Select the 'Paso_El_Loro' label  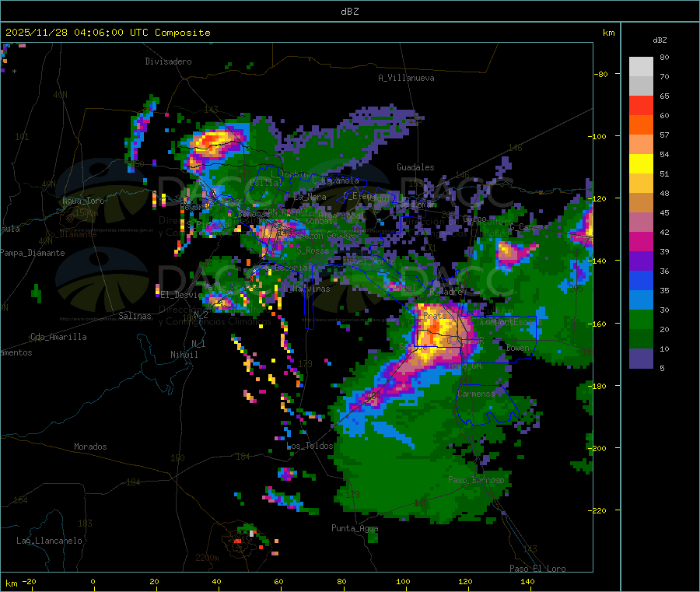[x=538, y=569]
